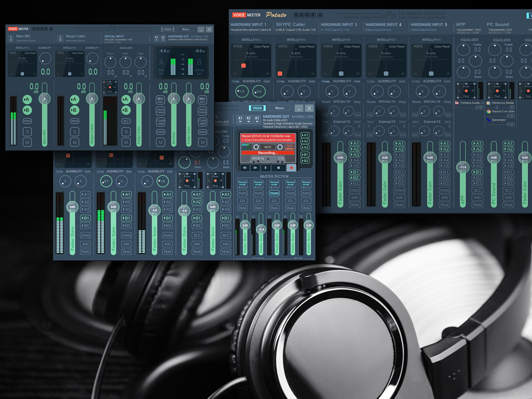This screenshot has width=532, height=399.
Task: Click the Generator icon in the PC Sound app list
Action: (489, 120)
